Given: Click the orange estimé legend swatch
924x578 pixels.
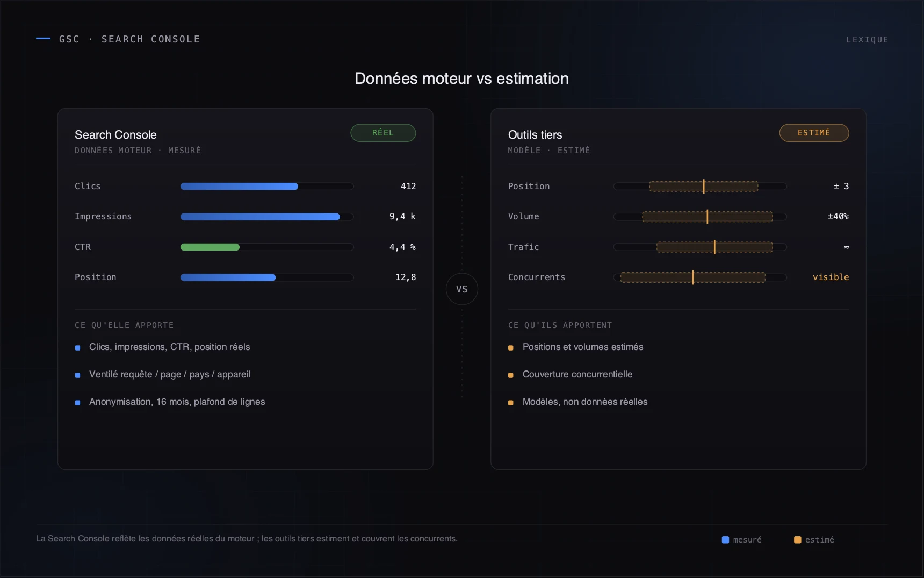Looking at the screenshot, I should coord(797,540).
